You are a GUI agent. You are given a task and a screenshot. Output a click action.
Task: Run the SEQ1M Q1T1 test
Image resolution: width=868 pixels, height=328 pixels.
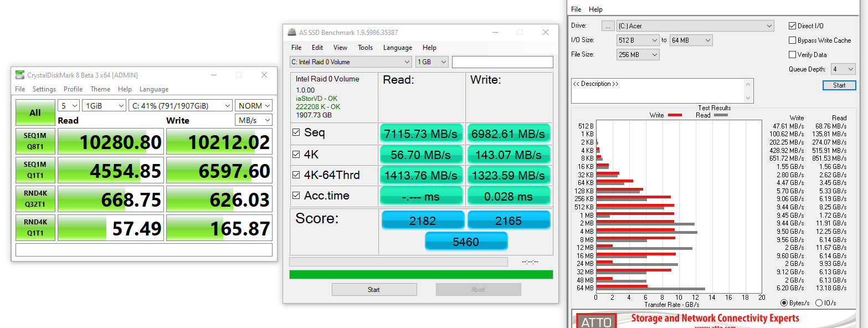pos(35,170)
